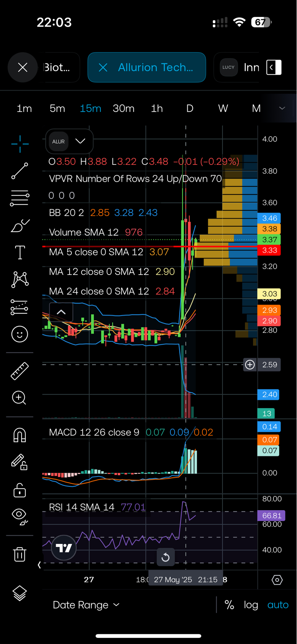
Task: Click the Volume SMA 12 indicator label
Action: (84, 232)
